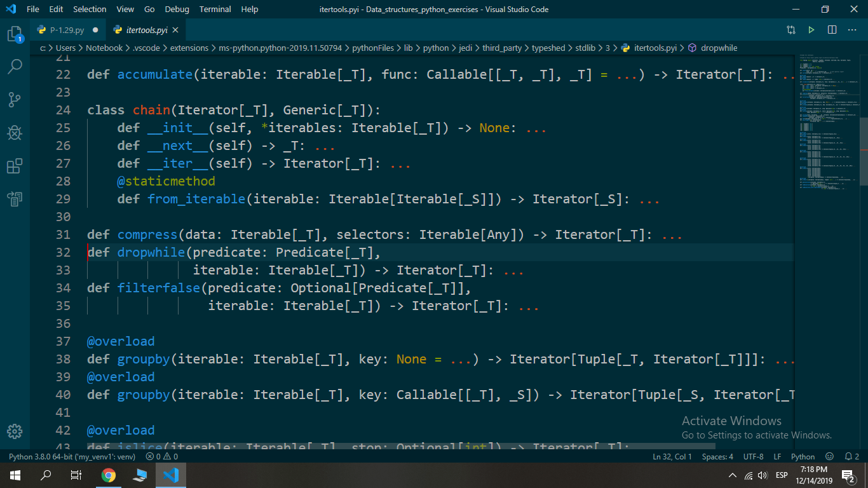Launch Google Chrome from the taskbar
Screen dimensions: 868x488
tap(108, 475)
